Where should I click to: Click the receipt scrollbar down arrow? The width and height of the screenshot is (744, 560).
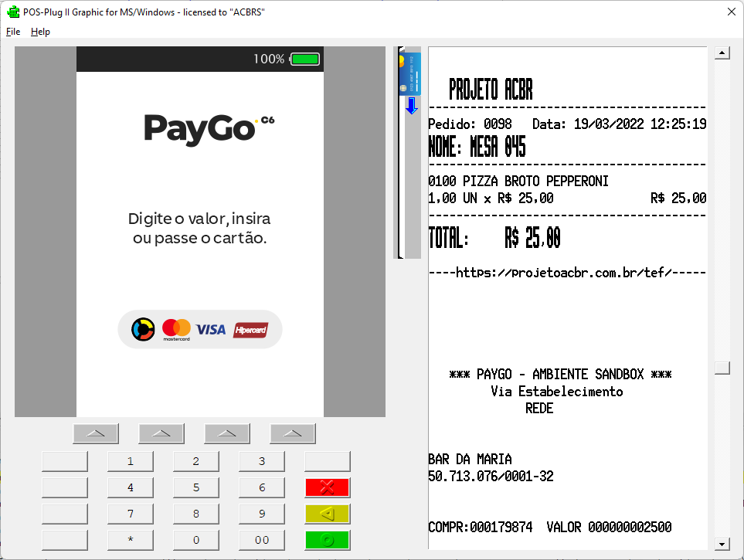[x=722, y=544]
